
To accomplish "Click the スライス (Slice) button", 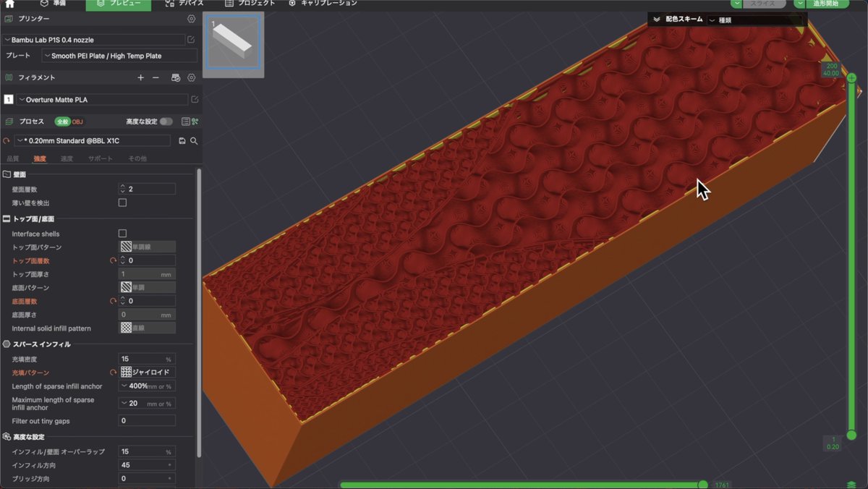I will pyautogui.click(x=765, y=4).
